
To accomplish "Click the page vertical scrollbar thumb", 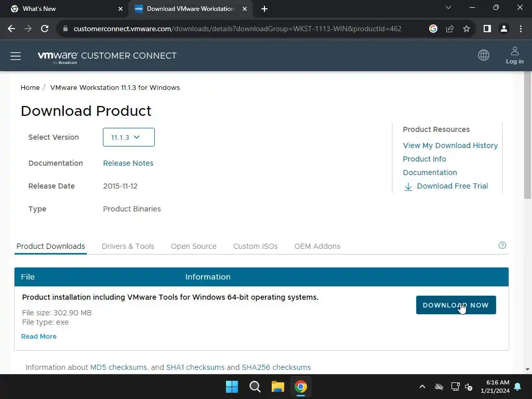I will click(x=528, y=135).
